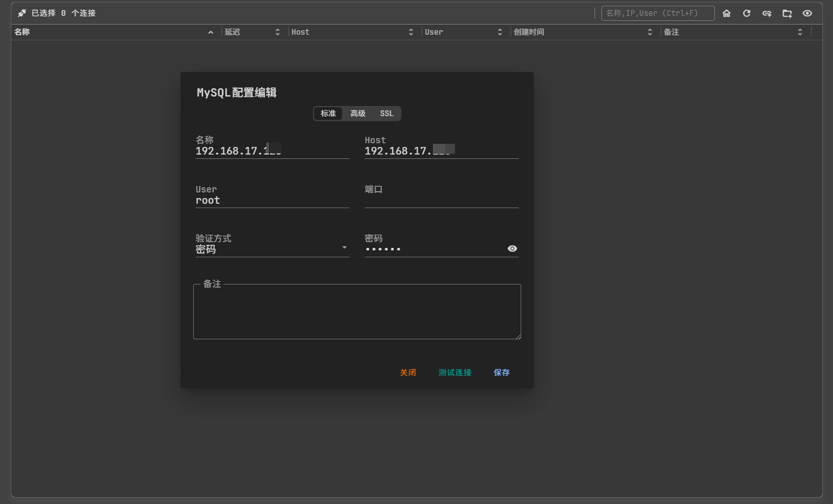Toggle the eye visibility icon in toolbar
Screen dimensions: 833x504
[807, 13]
